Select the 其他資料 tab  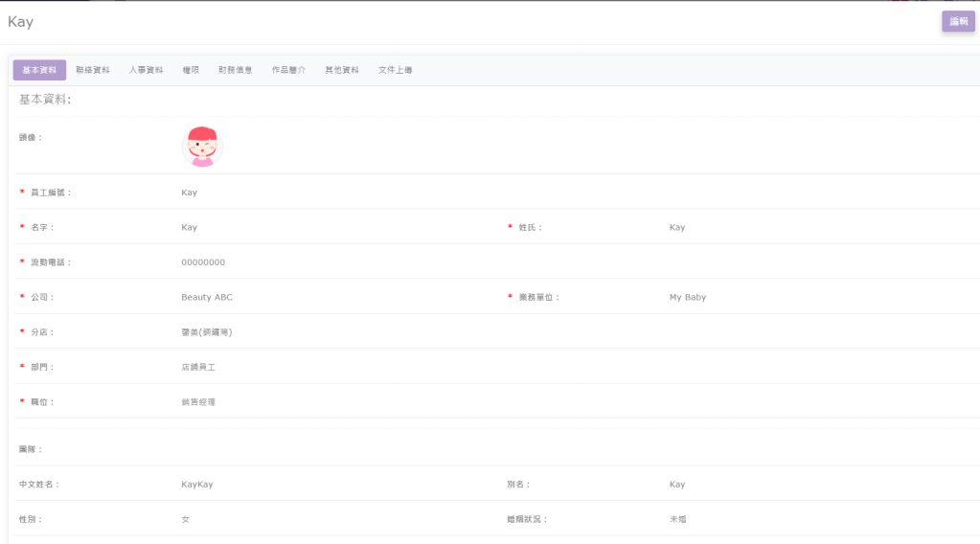click(342, 70)
